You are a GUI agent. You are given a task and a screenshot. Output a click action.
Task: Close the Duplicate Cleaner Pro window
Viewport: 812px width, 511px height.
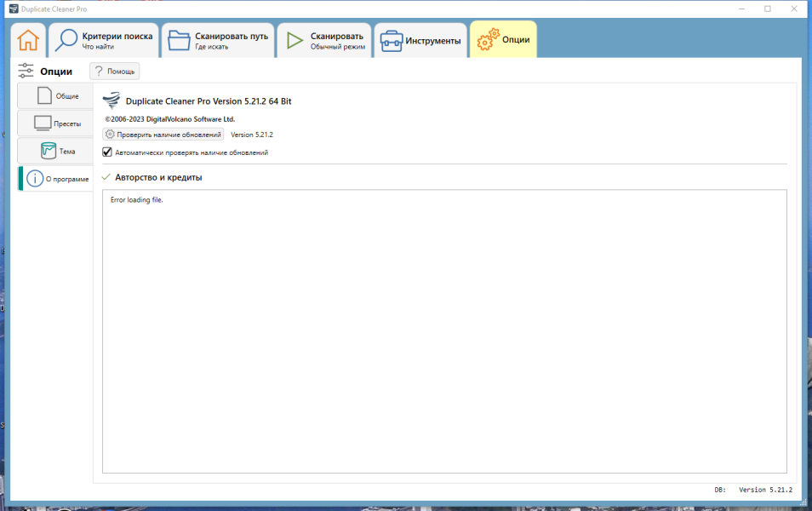[x=794, y=9]
